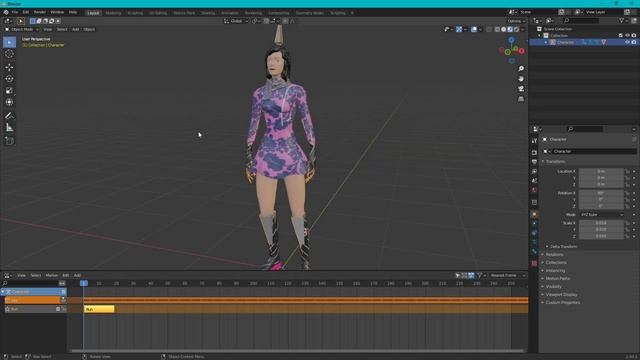Open the rotation Mode XYZ Euler dropdown

(x=602, y=215)
